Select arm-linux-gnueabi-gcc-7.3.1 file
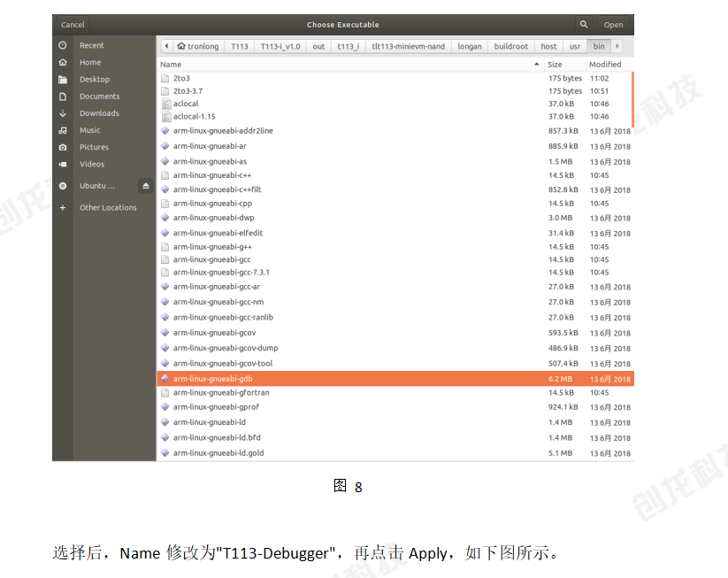The width and height of the screenshot is (728, 578). (395, 273)
